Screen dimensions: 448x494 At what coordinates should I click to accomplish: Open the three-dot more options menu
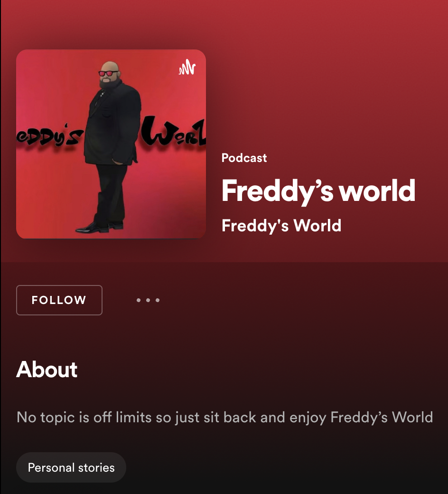pos(148,300)
